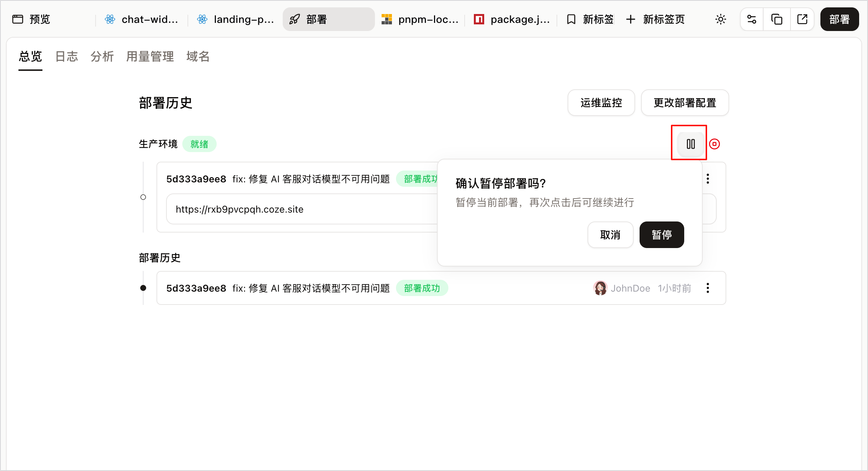Open 运维监控 button
Screen dimensions: 868x471
601,103
